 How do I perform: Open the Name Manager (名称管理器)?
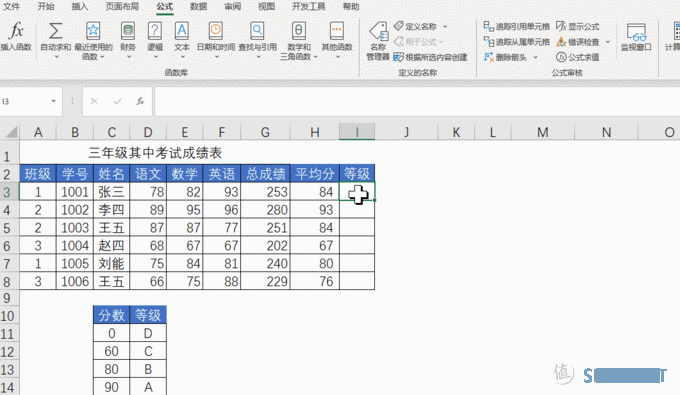[x=378, y=41]
